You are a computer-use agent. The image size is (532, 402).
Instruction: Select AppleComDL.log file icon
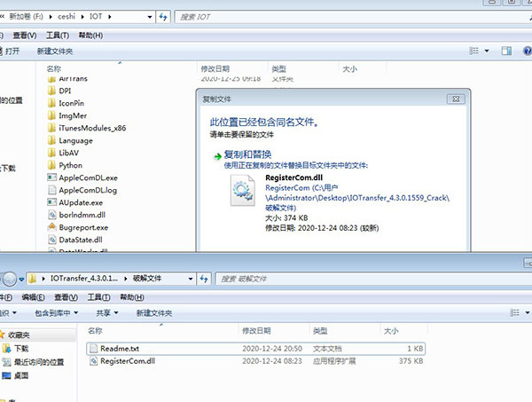click(52, 190)
